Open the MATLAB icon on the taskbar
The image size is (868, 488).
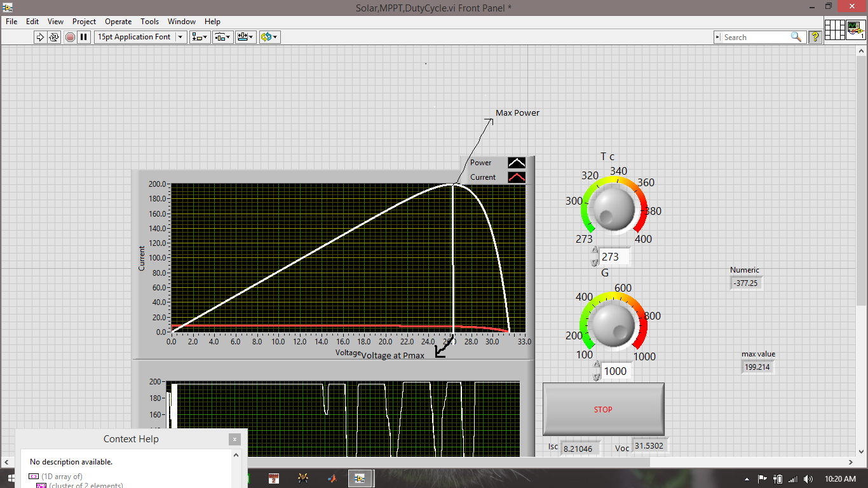click(x=331, y=478)
